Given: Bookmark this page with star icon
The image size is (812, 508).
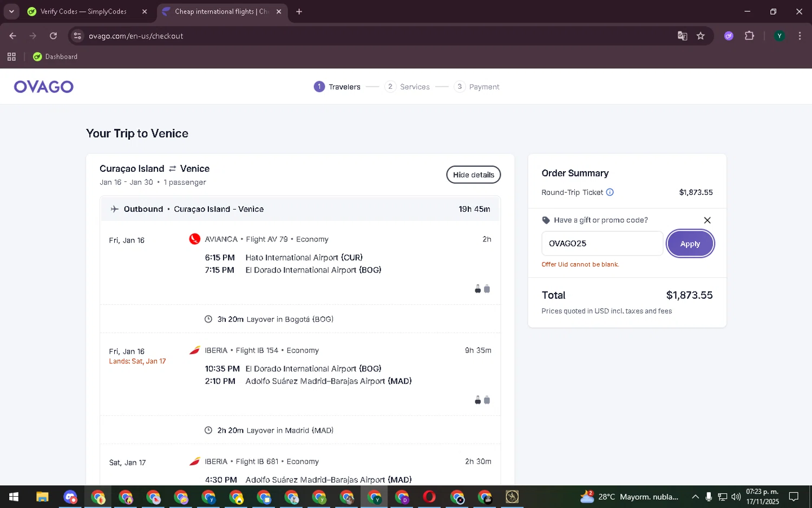Looking at the screenshot, I should [x=700, y=36].
